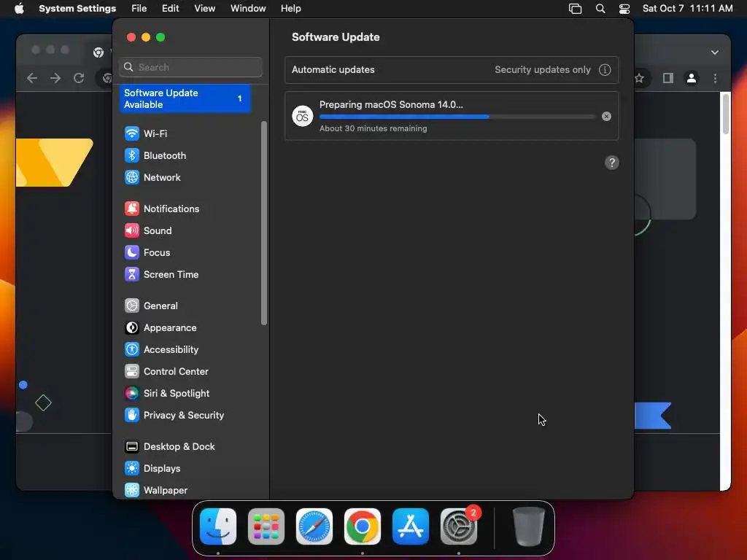Open the Window menu
The image size is (747, 560).
248,9
